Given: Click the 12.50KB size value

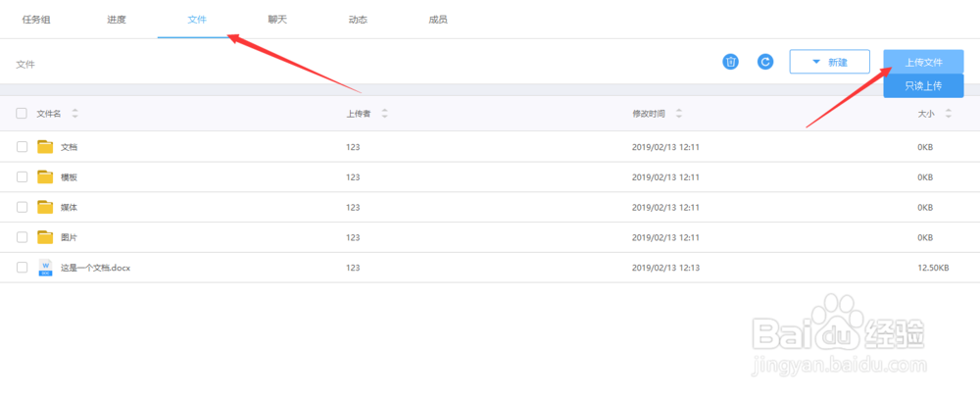Looking at the screenshot, I should pyautogui.click(x=933, y=268).
